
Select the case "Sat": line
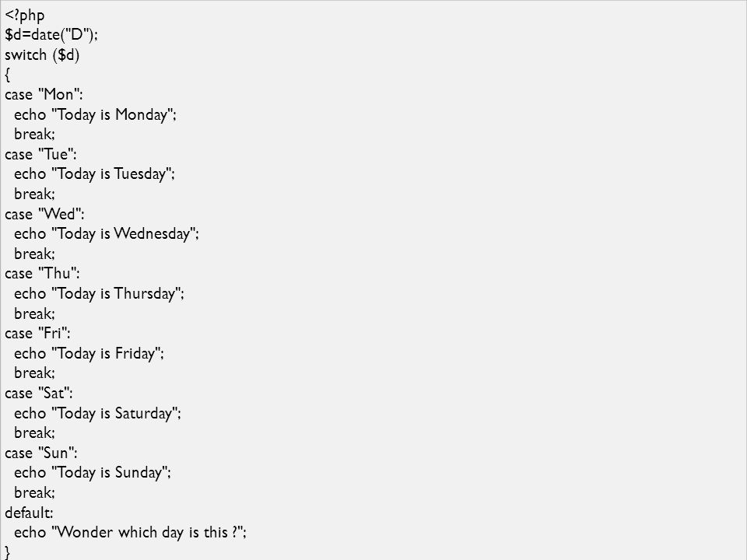point(39,394)
